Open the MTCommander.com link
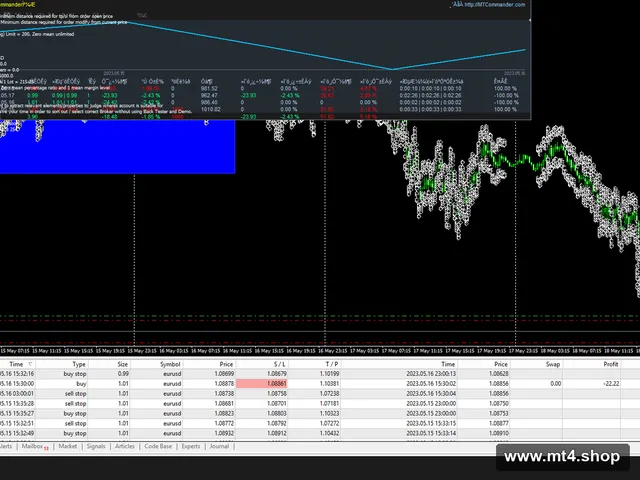This screenshot has height=480, width=640. [x=495, y=4]
